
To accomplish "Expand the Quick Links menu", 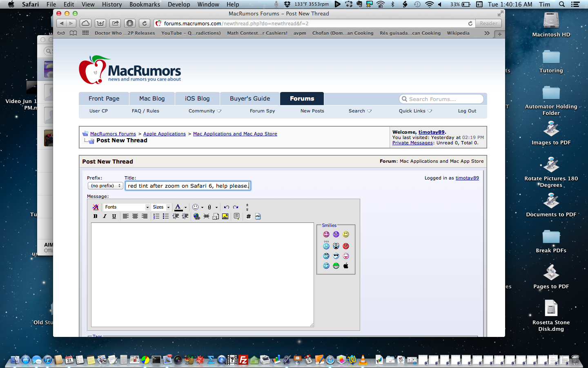I will tap(415, 111).
